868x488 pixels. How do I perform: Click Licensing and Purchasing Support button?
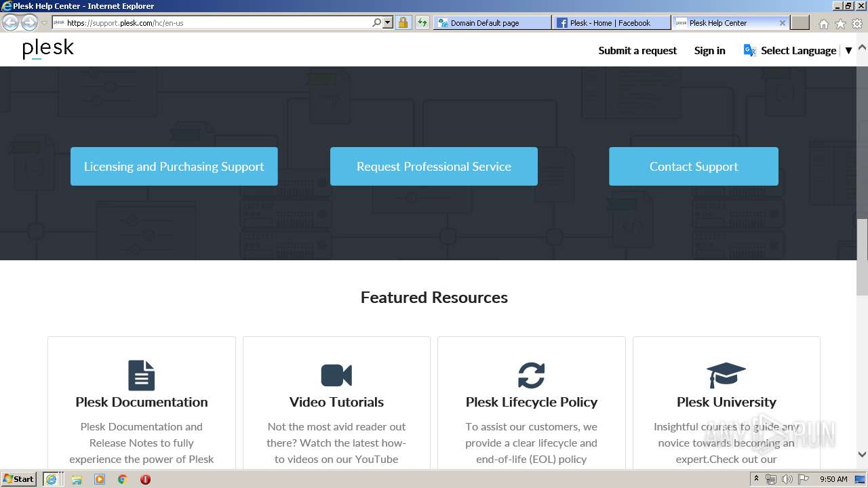tap(174, 166)
